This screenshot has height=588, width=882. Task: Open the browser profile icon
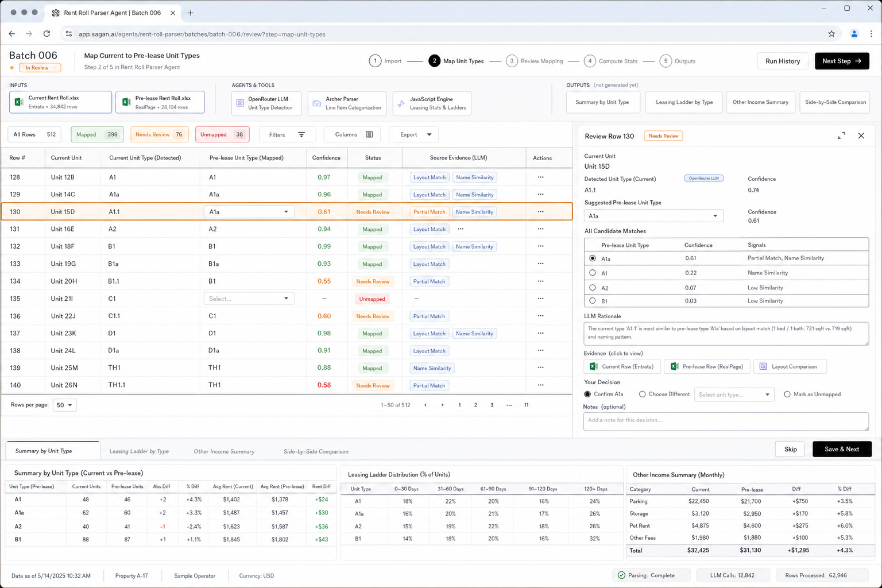click(x=854, y=34)
